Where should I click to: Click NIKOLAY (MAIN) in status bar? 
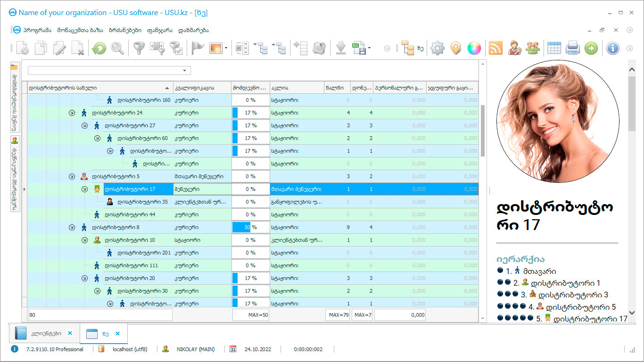click(195, 349)
